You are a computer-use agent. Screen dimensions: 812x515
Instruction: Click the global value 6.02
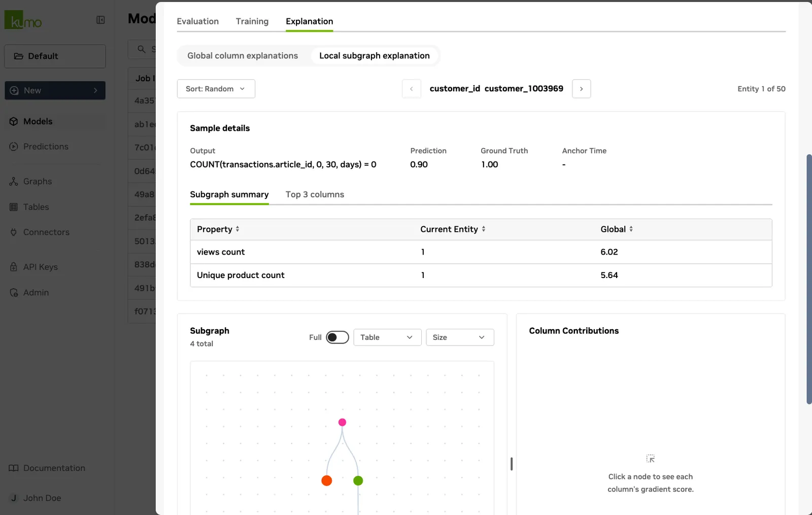pyautogui.click(x=609, y=252)
